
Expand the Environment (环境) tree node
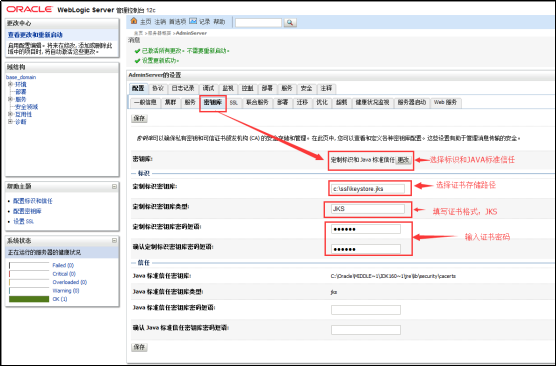pyautogui.click(x=10, y=84)
